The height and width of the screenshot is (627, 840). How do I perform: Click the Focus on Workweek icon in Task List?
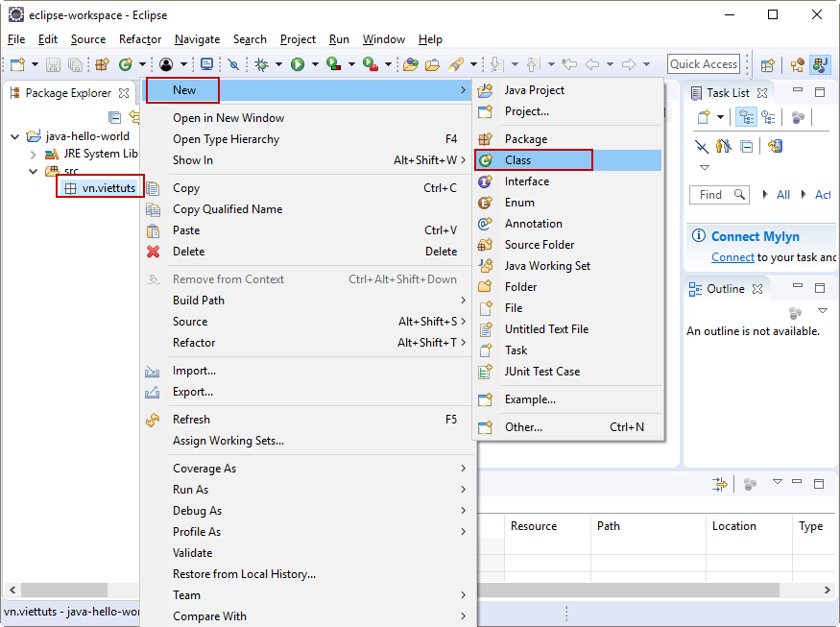798,117
